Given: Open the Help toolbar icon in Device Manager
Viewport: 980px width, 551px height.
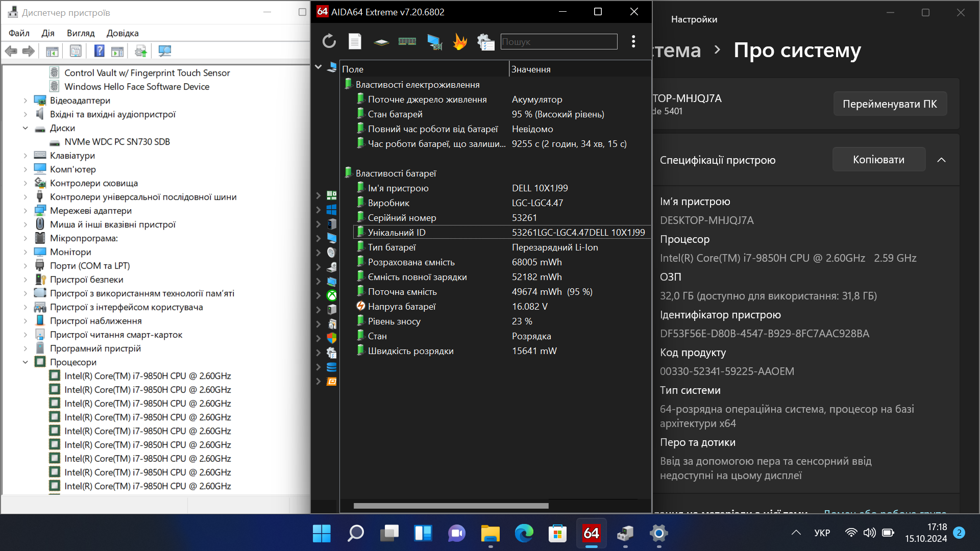Looking at the screenshot, I should point(100,51).
